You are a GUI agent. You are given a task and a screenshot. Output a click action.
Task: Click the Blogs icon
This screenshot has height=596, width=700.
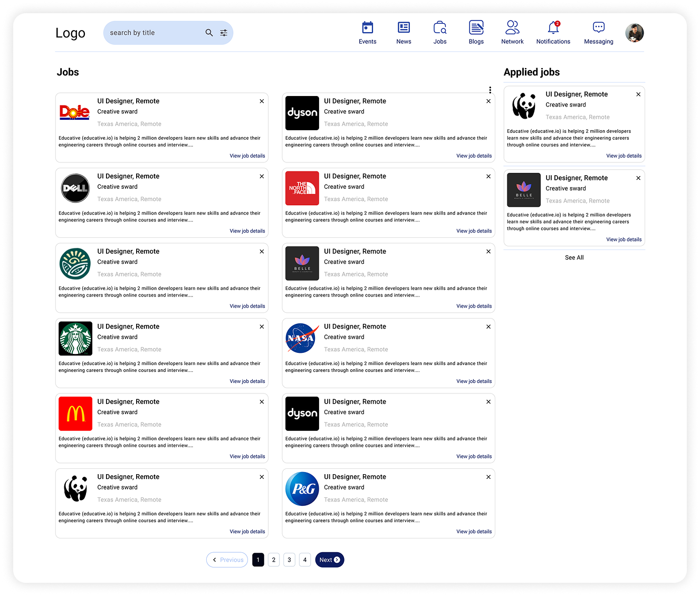(476, 32)
